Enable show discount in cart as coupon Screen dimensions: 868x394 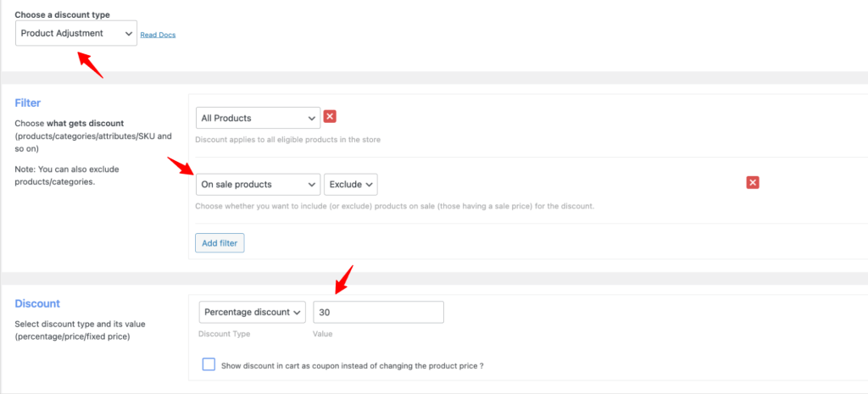pos(209,365)
